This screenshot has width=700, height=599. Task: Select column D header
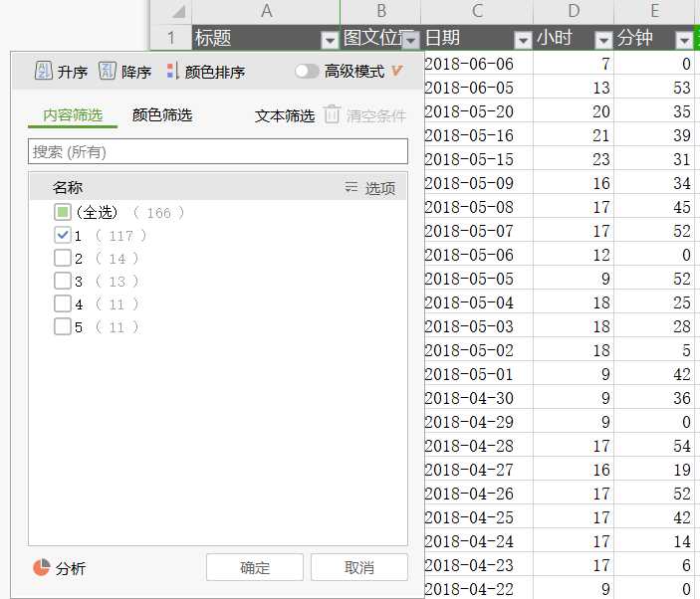point(574,12)
